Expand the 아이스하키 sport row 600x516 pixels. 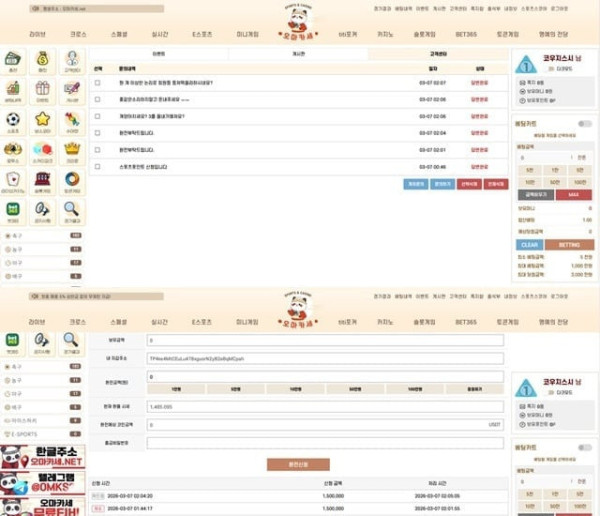[x=42, y=421]
